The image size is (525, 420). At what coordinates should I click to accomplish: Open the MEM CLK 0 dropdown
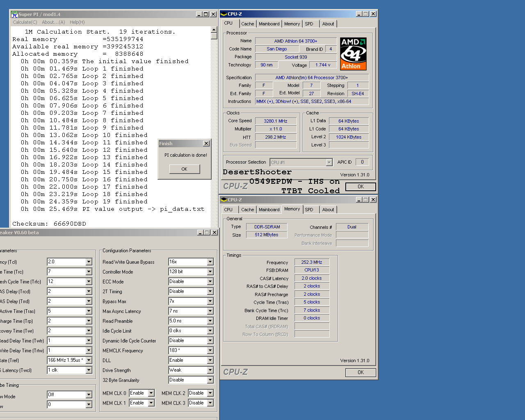pos(151,393)
